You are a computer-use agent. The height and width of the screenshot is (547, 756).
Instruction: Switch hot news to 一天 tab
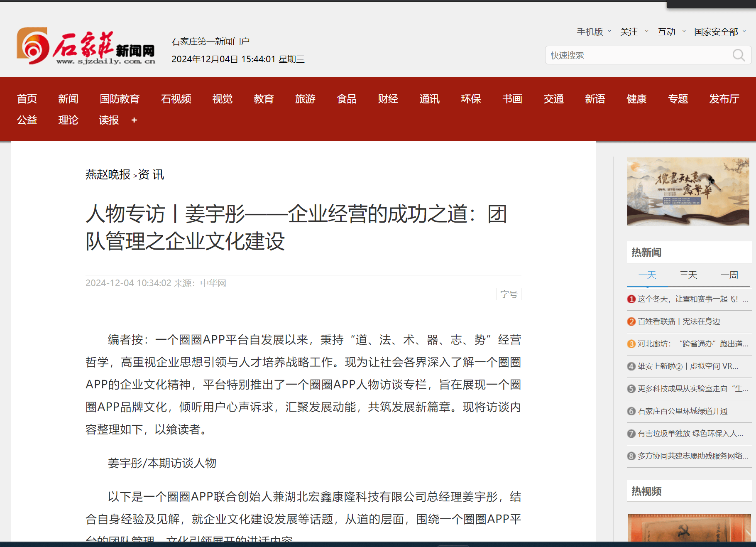click(647, 275)
